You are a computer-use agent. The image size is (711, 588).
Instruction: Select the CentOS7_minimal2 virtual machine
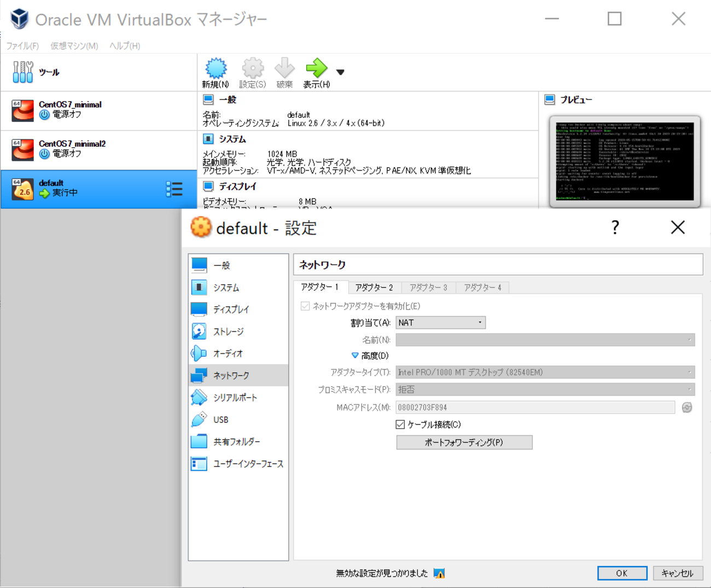pos(98,149)
